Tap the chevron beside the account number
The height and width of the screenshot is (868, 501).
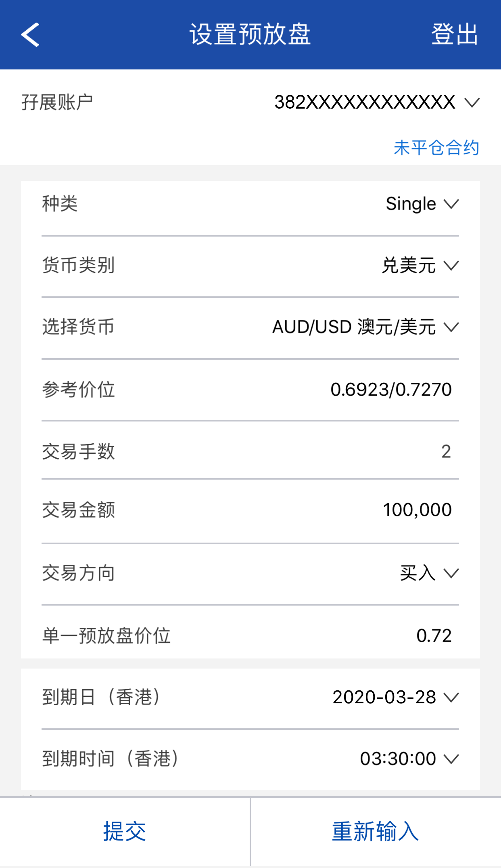(x=472, y=102)
